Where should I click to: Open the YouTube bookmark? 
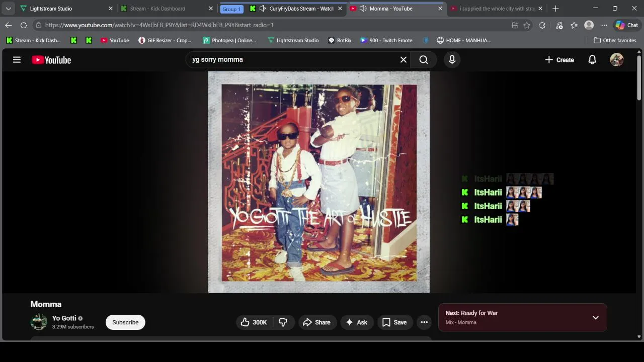[x=115, y=40]
